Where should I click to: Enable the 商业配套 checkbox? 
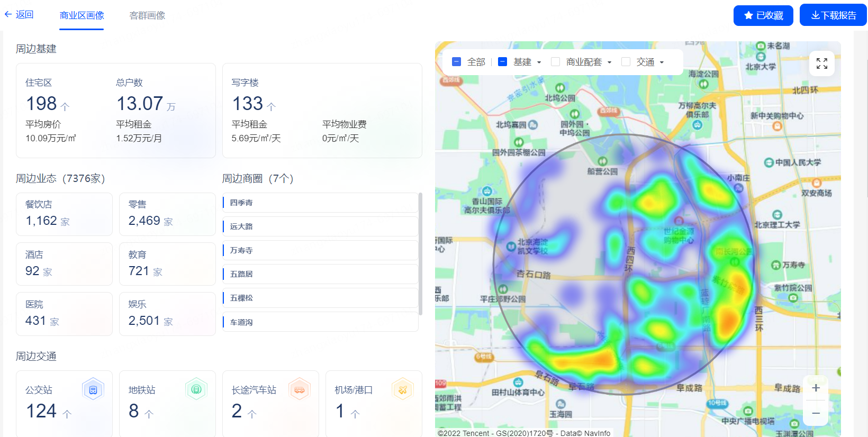(555, 62)
